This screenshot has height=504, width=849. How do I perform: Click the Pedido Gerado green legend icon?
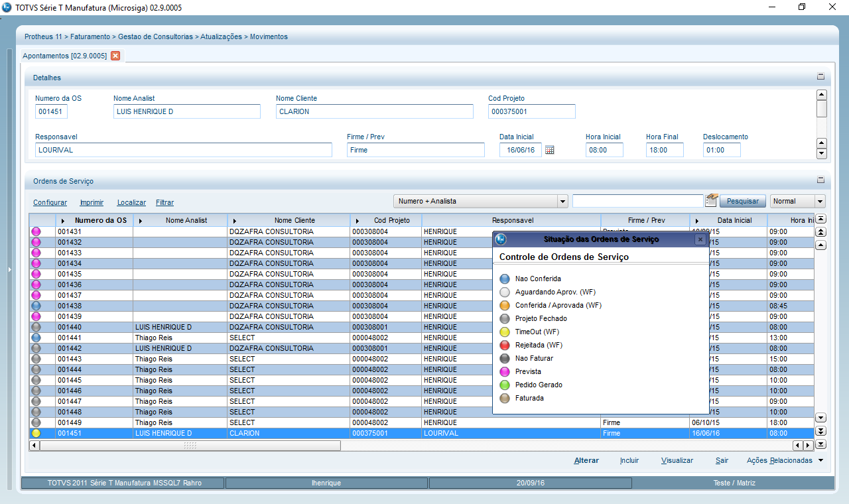point(505,385)
